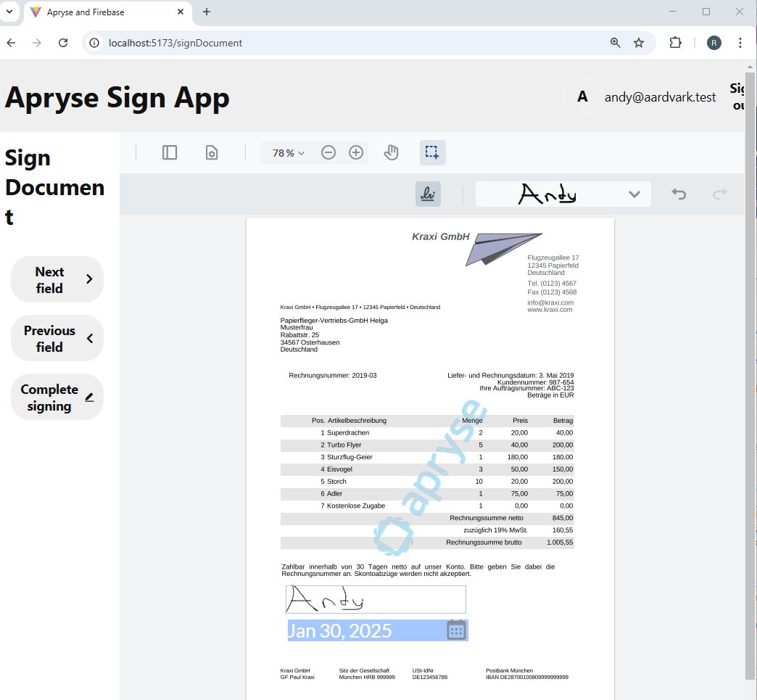Open the calendar date picker icon
757x700 pixels.
click(456, 630)
